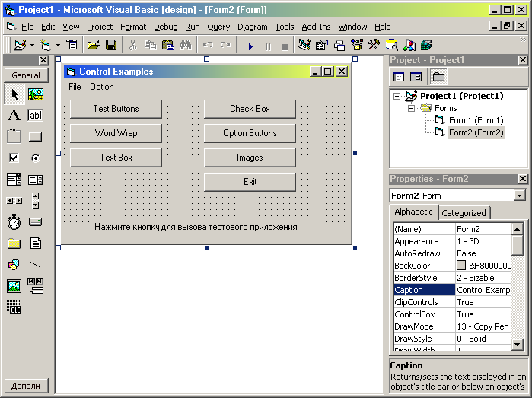Click the Find binoculars toolbar icon
Viewport: 532px width, 398px height.
[186, 45]
